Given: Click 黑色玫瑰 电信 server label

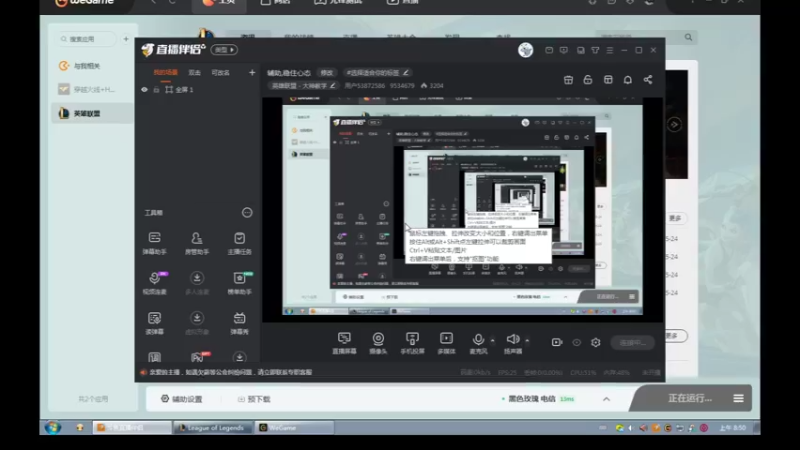Looking at the screenshot, I should click(532, 398).
